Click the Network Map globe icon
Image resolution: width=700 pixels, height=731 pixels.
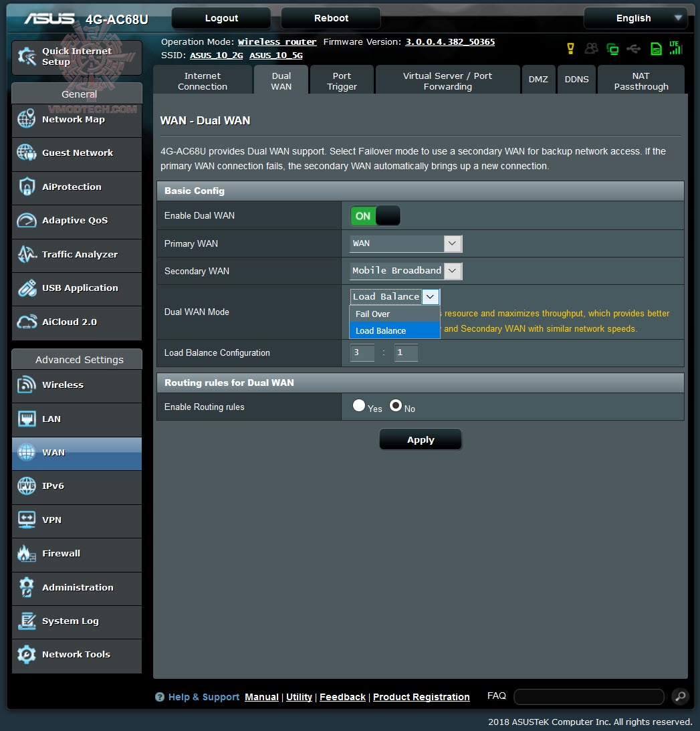coord(27,118)
